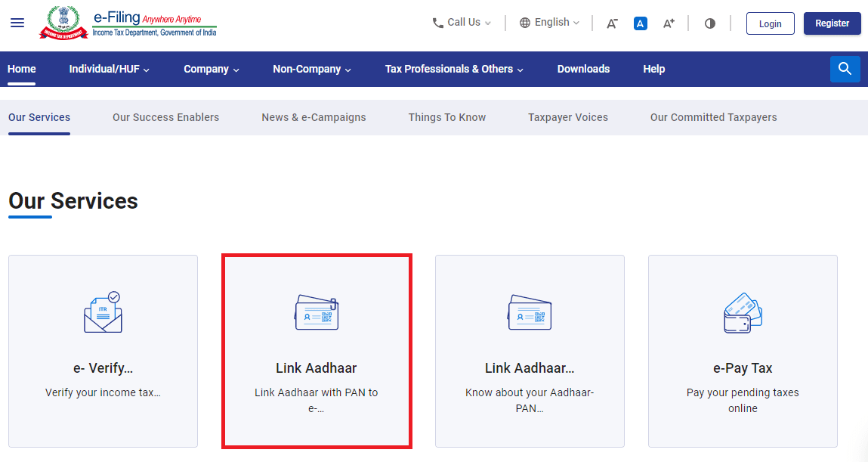Click 'Pay your pending taxes online' description
Image resolution: width=868 pixels, height=462 pixels.
point(743,401)
